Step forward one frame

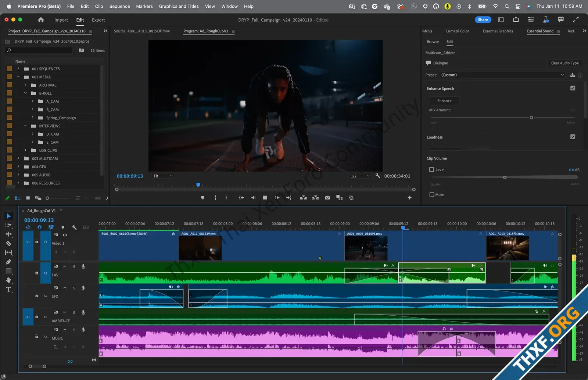click(277, 198)
